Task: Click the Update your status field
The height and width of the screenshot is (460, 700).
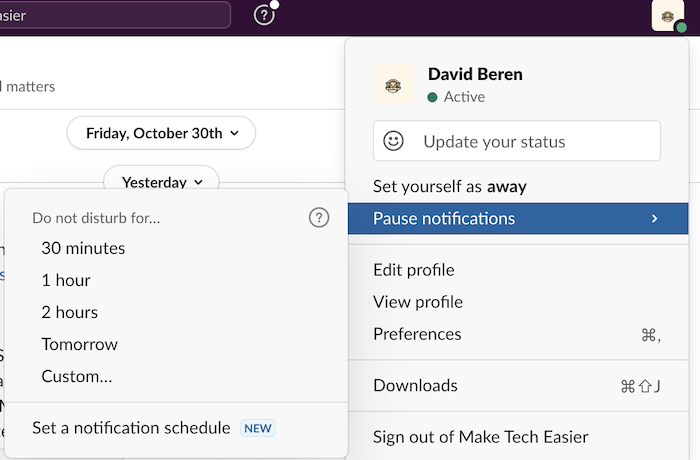Action: coord(517,141)
